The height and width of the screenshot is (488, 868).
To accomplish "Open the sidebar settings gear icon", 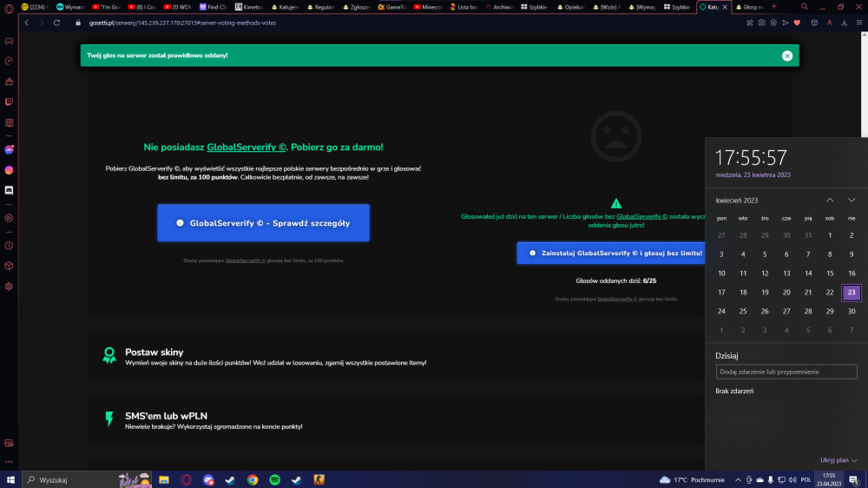I will (x=9, y=287).
